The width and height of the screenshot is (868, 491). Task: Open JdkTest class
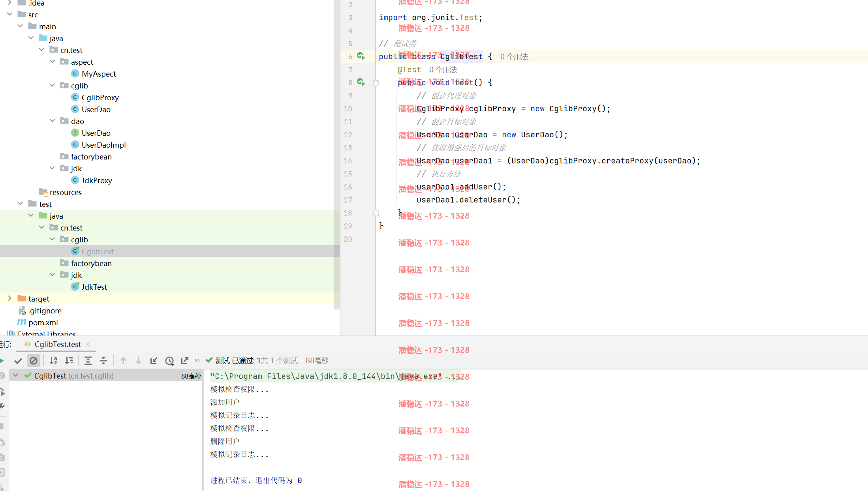tap(89, 287)
